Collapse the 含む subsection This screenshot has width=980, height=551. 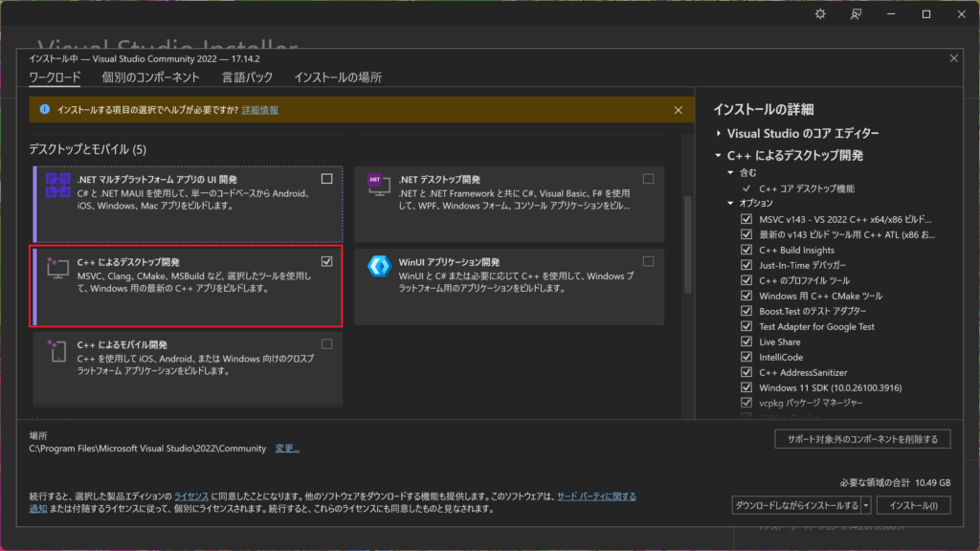point(730,172)
